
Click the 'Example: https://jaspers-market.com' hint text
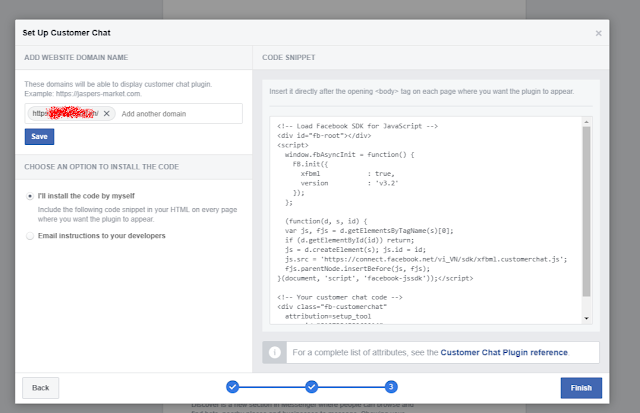click(83, 94)
